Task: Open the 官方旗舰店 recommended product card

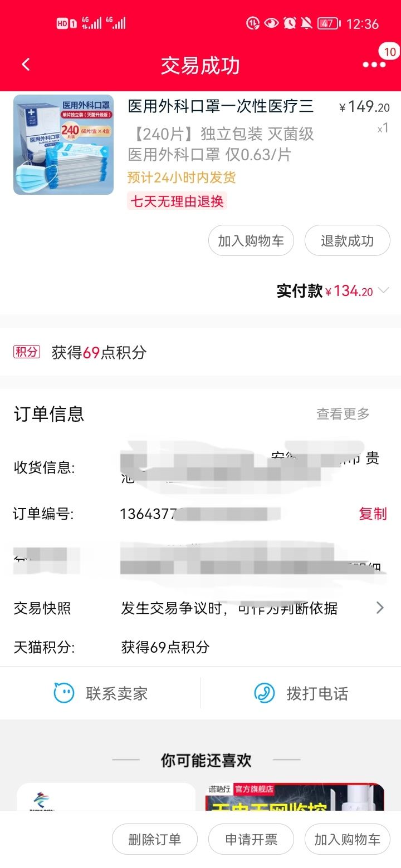Action: [x=295, y=797]
